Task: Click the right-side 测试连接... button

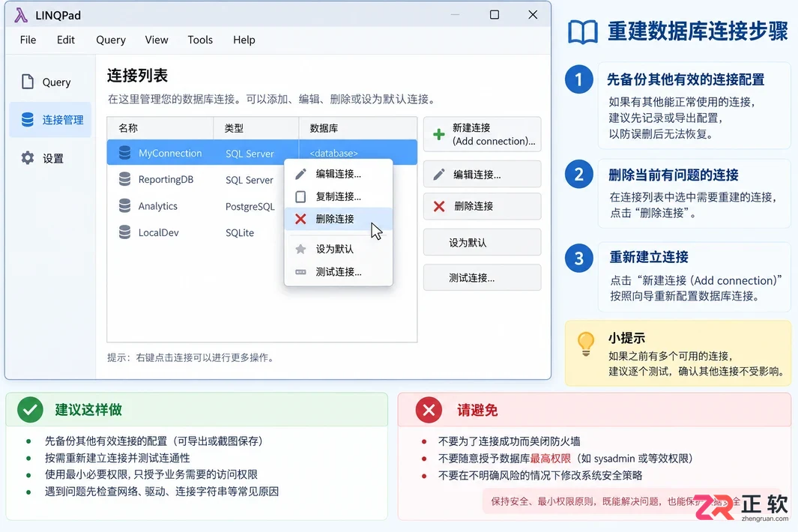Action: point(482,278)
